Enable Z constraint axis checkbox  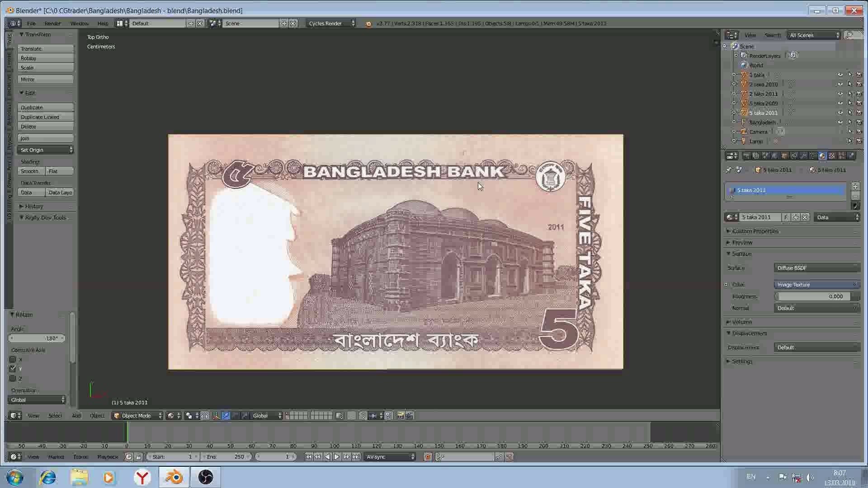click(13, 378)
